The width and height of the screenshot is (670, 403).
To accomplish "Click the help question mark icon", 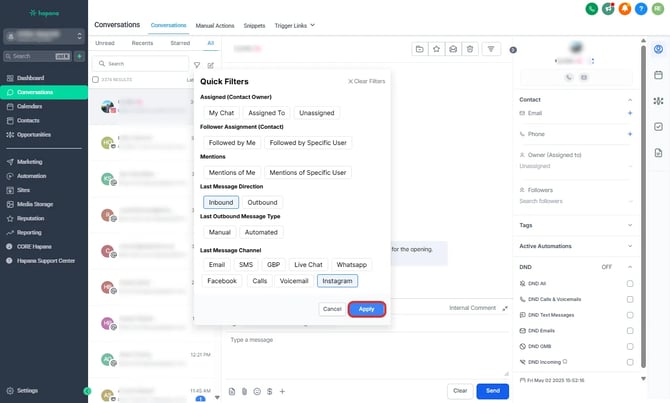I will tap(641, 9).
